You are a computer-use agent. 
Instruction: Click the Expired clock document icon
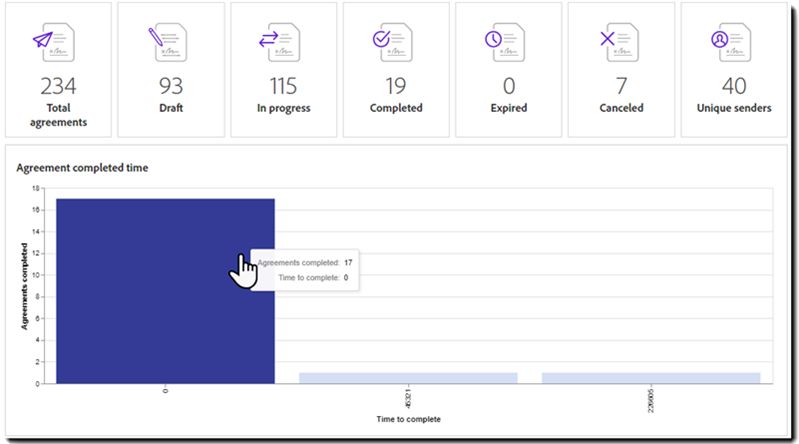click(x=504, y=43)
